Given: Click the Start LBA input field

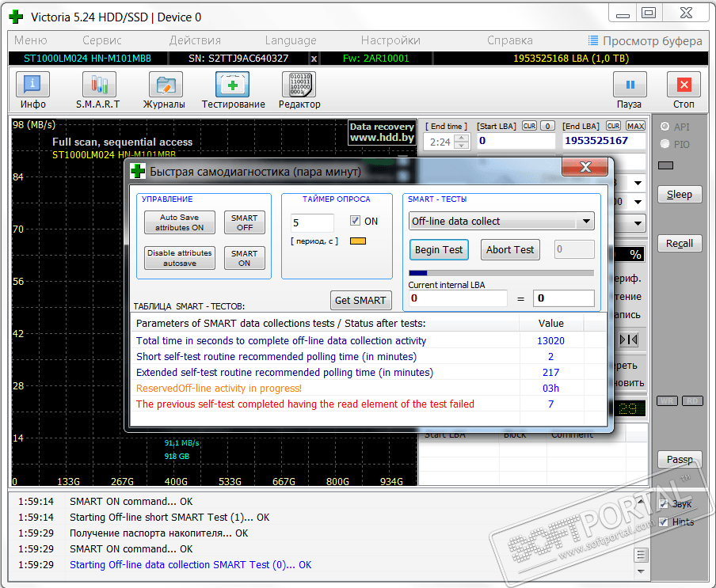Looking at the screenshot, I should [516, 141].
